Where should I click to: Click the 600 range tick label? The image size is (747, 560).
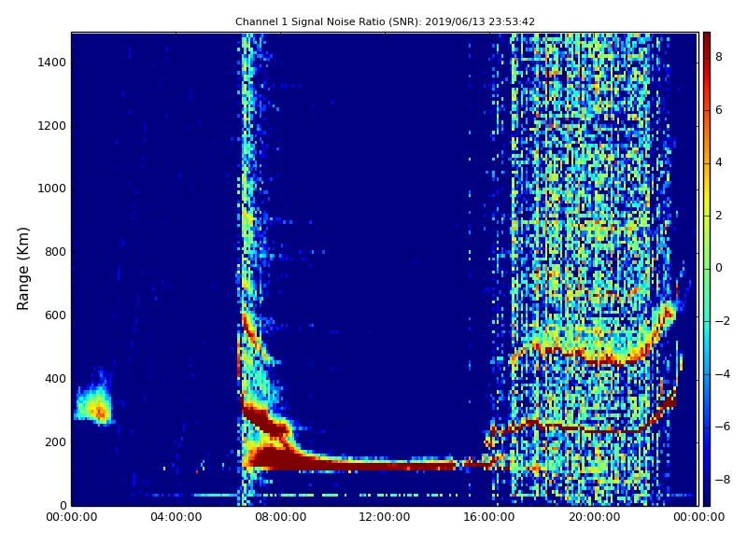[55, 315]
